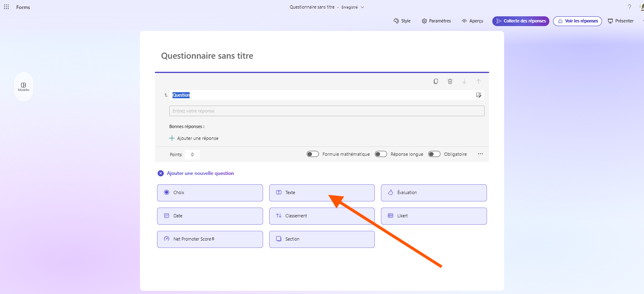Click the Points value field
The width and height of the screenshot is (644, 294).
click(x=192, y=155)
